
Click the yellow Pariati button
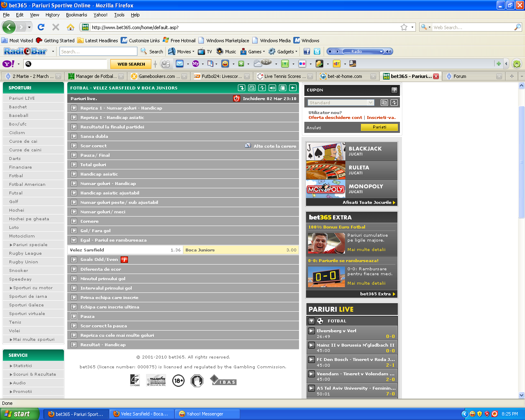point(379,127)
